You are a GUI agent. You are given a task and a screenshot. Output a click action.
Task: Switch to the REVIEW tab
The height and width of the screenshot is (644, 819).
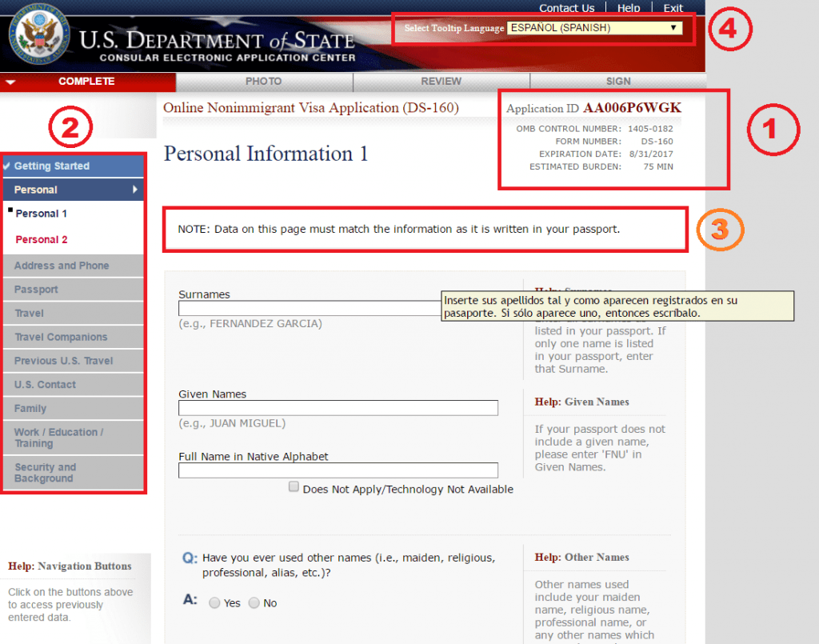tap(441, 82)
